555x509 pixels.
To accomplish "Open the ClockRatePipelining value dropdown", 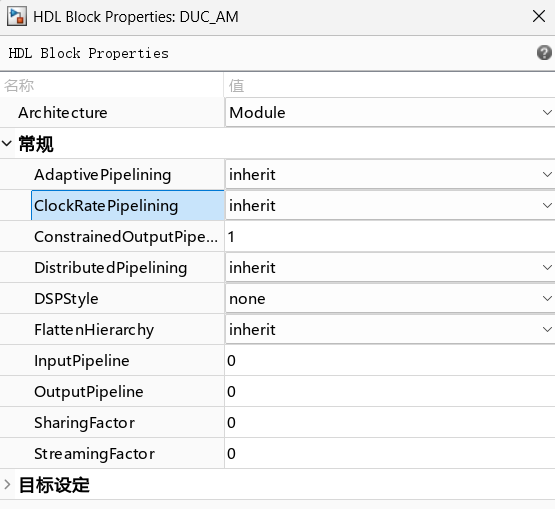I will click(x=390, y=206).
